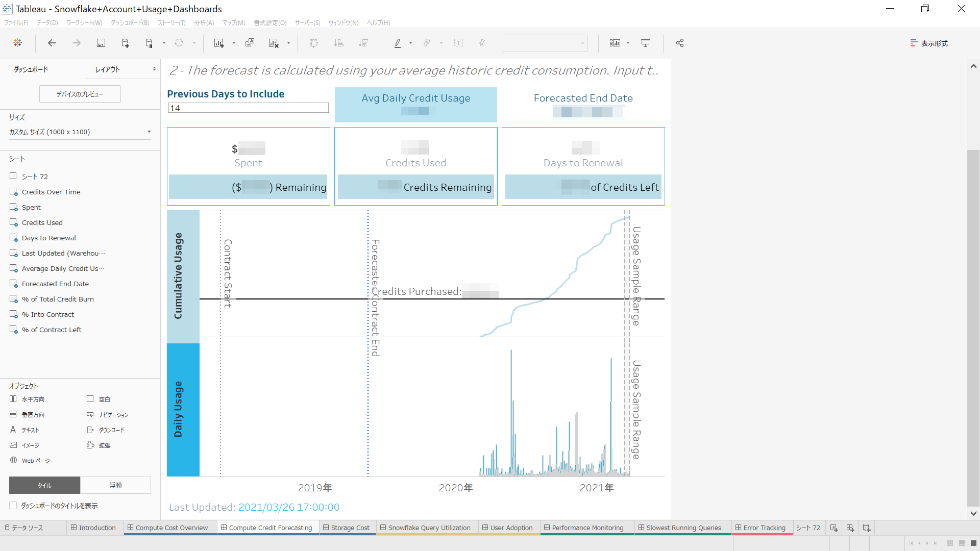Screen dimensions: 980x551
Task: Click the Highlight pen toolbar icon
Action: [399, 43]
